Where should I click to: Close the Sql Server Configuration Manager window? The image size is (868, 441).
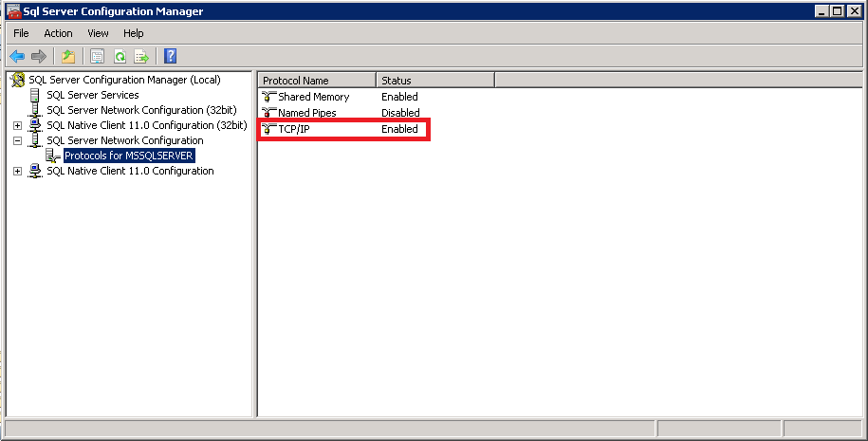coord(854,11)
